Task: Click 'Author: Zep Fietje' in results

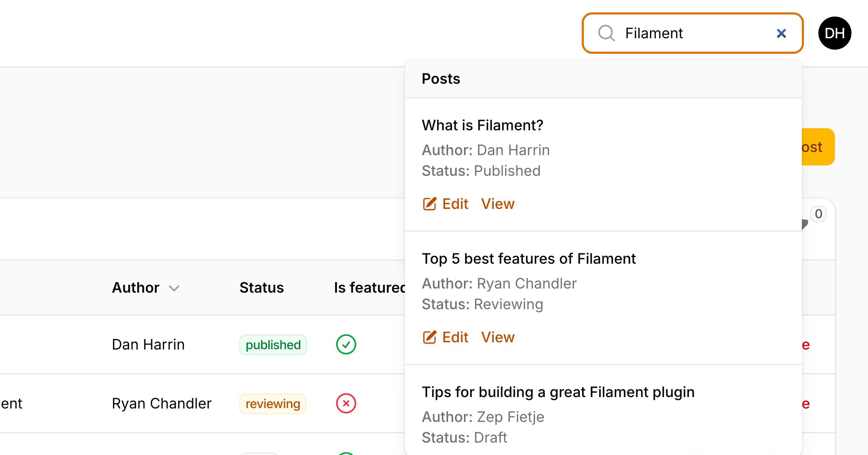Action: 483,417
